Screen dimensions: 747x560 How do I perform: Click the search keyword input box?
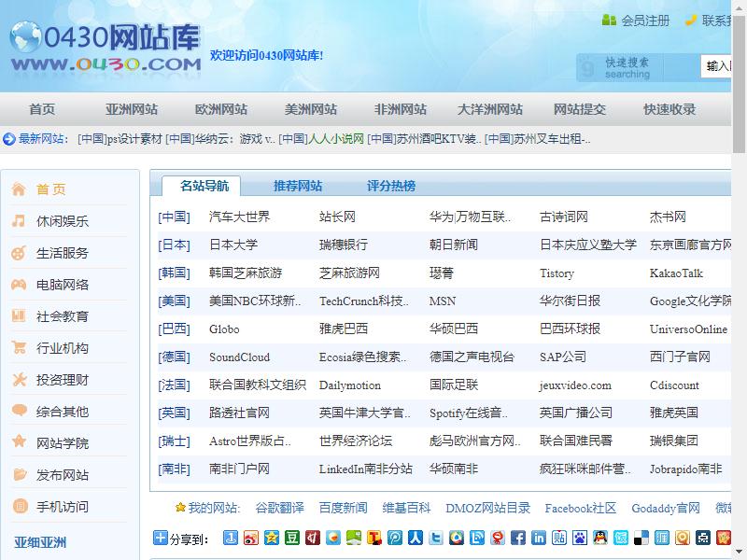[x=716, y=66]
